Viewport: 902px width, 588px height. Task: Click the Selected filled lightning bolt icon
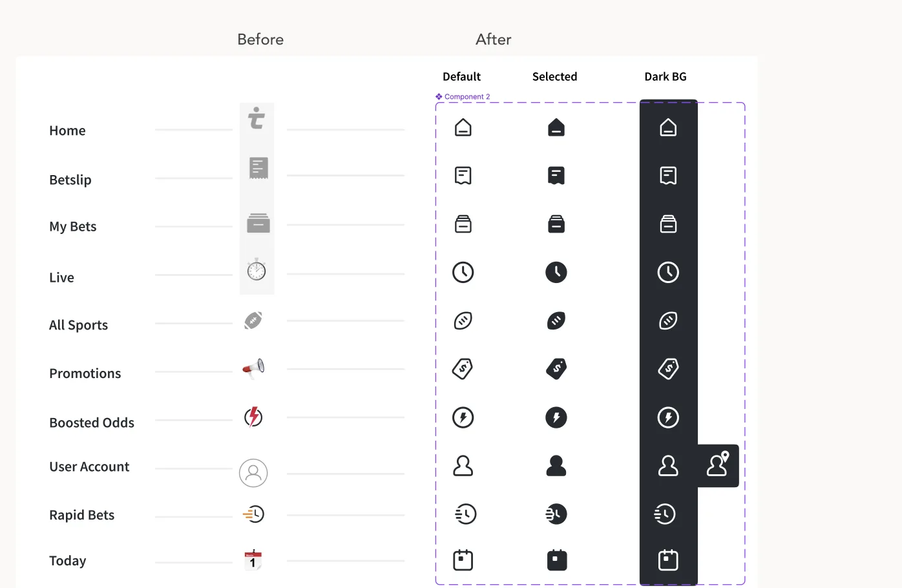(x=556, y=417)
